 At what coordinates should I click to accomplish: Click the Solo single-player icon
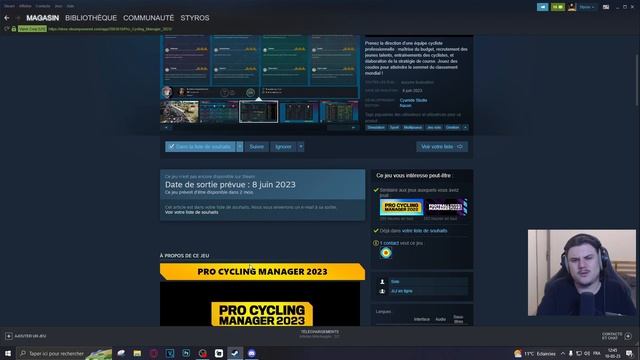[x=382, y=282]
